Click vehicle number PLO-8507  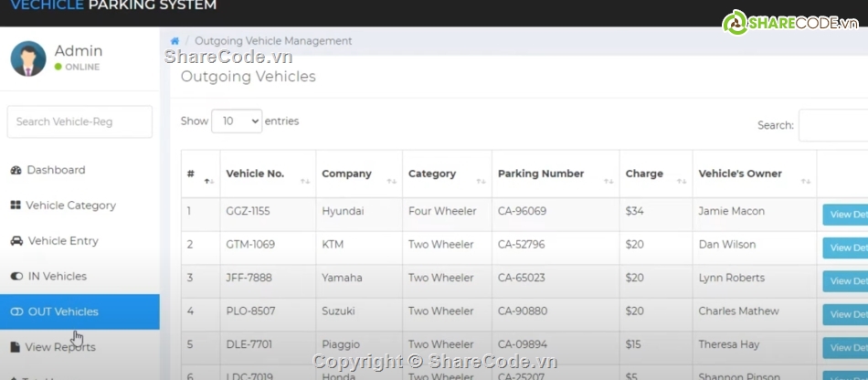click(x=250, y=311)
